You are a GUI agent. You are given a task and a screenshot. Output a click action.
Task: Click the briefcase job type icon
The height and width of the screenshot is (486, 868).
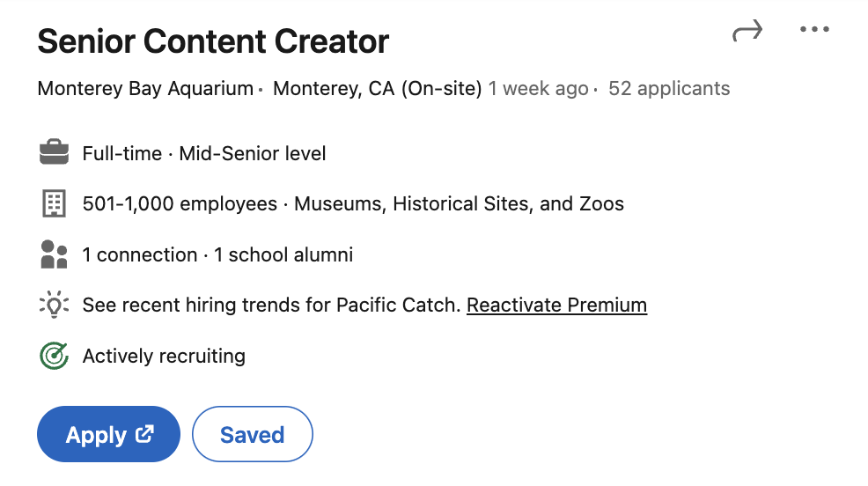coord(54,153)
